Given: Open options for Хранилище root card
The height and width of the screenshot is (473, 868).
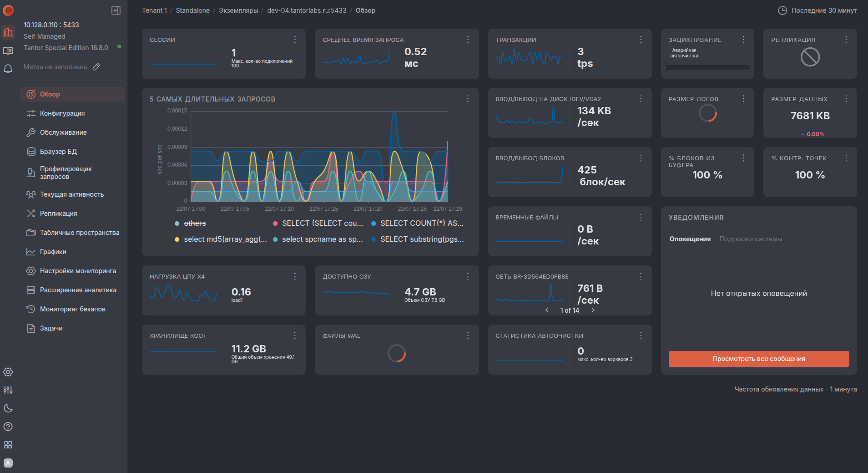Looking at the screenshot, I should click(x=295, y=336).
